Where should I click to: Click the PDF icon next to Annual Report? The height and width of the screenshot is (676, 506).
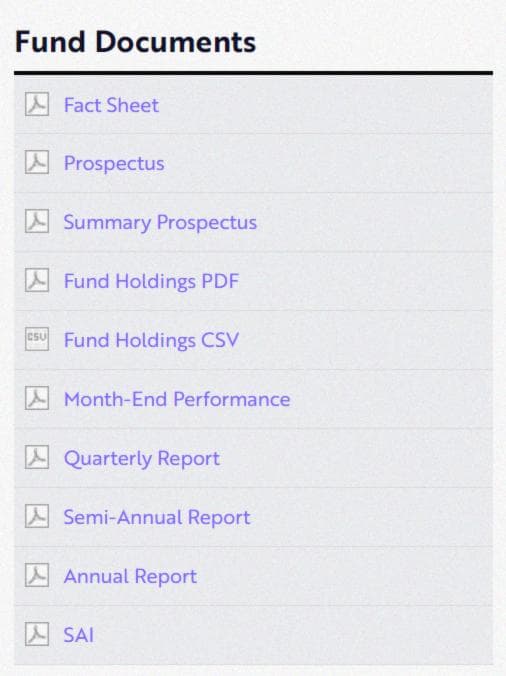tap(37, 575)
